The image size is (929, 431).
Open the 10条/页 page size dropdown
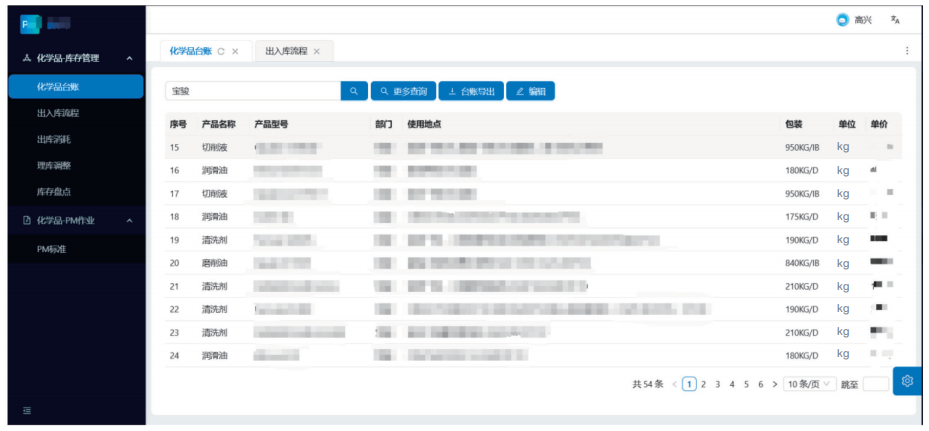[809, 384]
